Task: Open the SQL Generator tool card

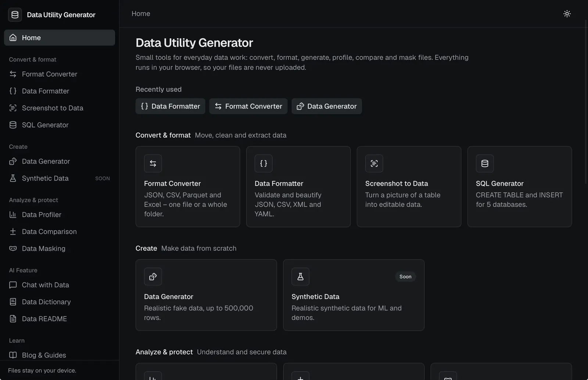Action: pos(520,187)
